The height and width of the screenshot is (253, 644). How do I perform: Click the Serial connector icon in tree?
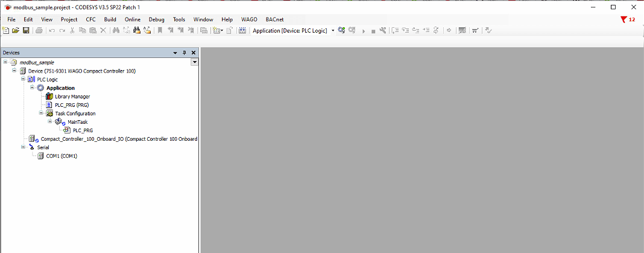point(31,147)
